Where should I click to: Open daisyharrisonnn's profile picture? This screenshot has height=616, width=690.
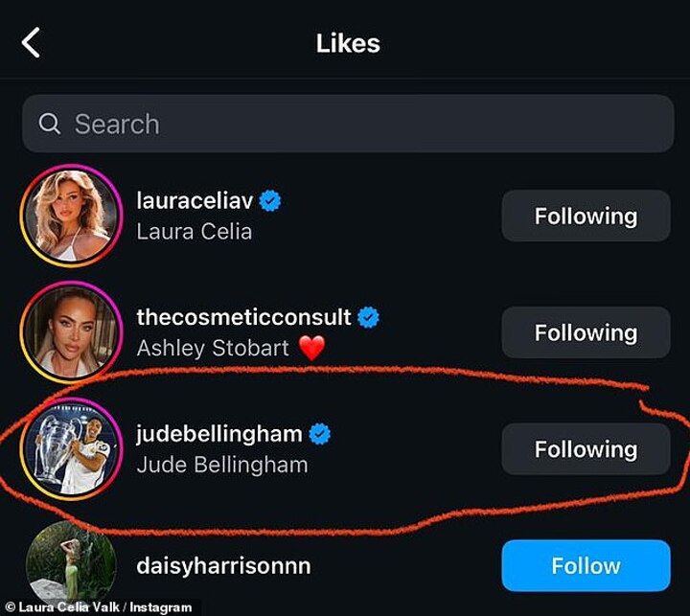71,565
